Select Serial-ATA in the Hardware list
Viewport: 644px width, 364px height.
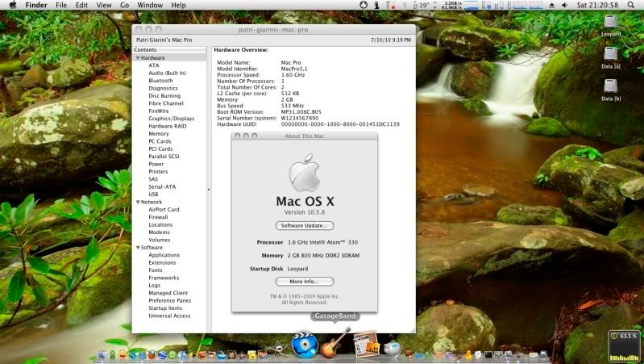[162, 186]
